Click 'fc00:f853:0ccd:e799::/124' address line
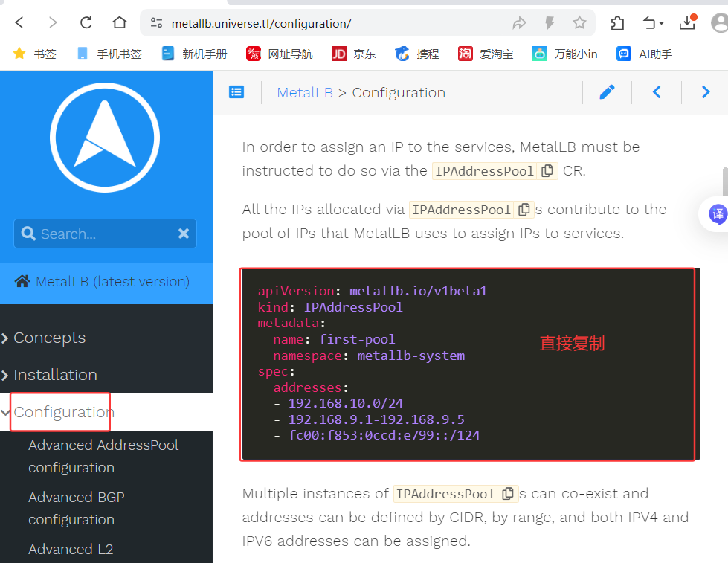 (384, 435)
